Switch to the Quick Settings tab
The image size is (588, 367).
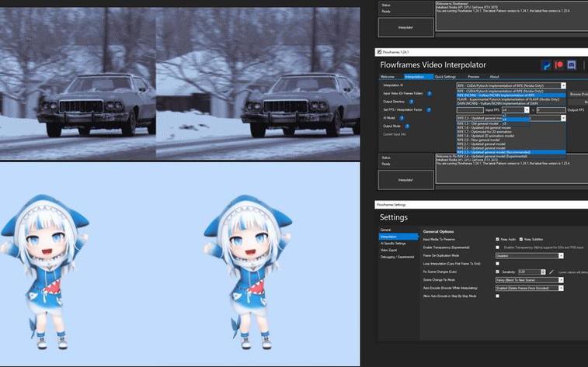click(445, 77)
